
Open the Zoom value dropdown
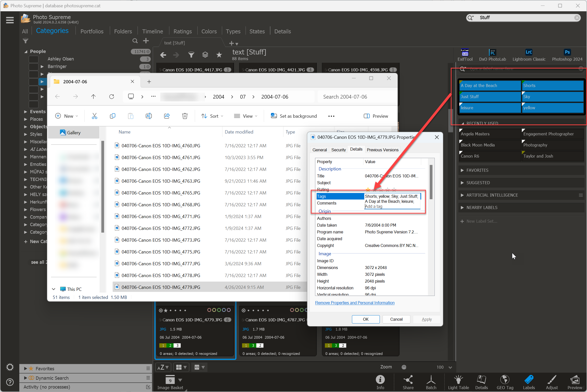450,367
